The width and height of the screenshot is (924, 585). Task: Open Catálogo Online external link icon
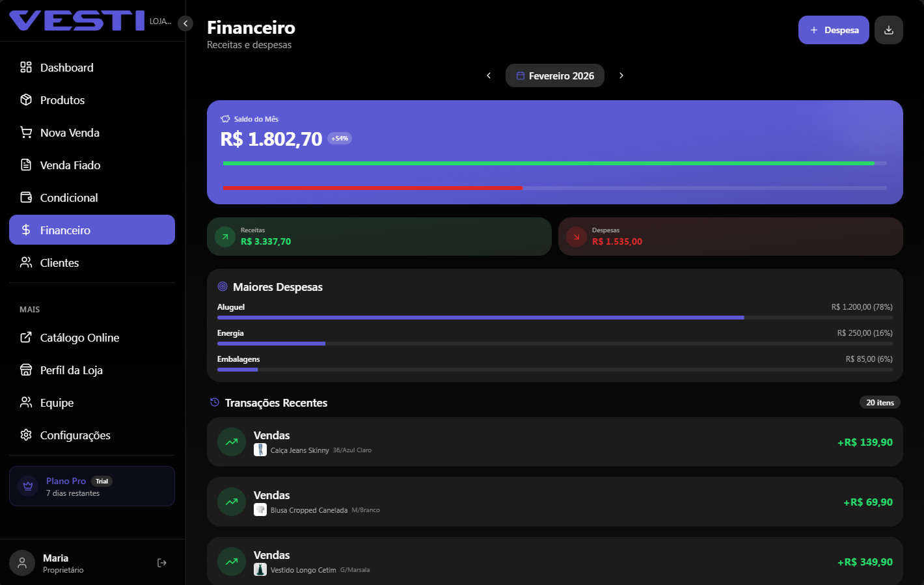26,337
